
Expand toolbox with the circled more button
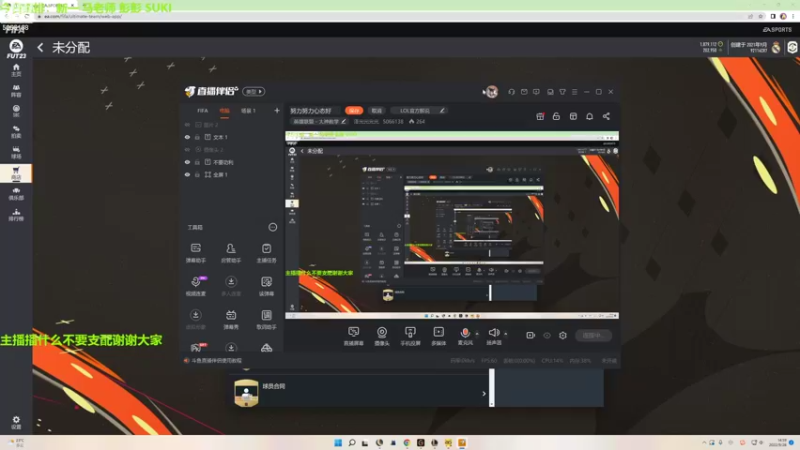click(x=273, y=227)
